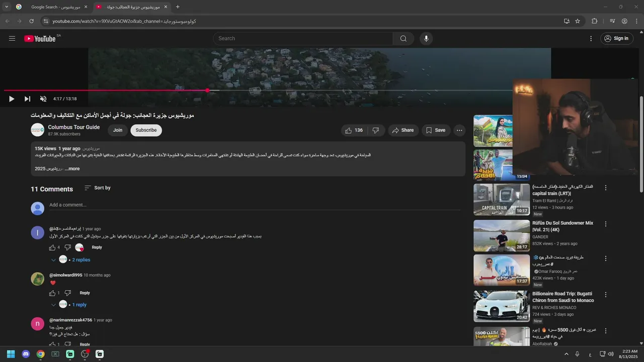
Task: Open Chrome from taskbar
Action: coord(40,354)
